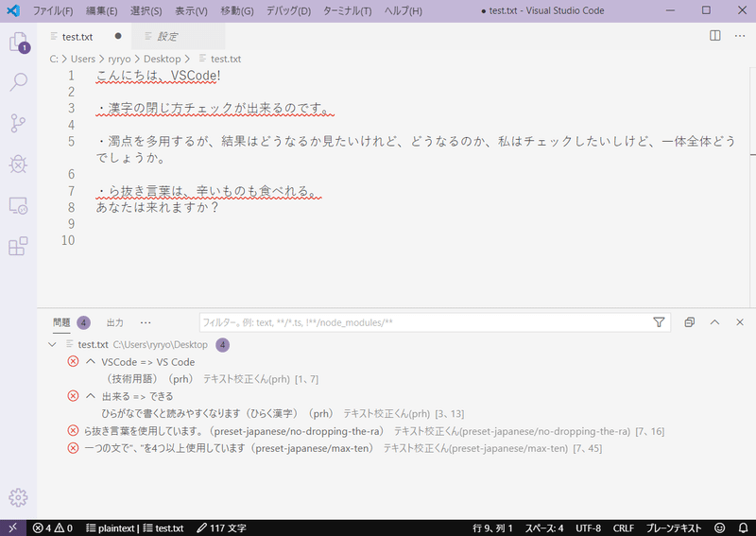This screenshot has height=536, width=756.
Task: Open the Remote Explorer view icon
Action: coord(18,205)
